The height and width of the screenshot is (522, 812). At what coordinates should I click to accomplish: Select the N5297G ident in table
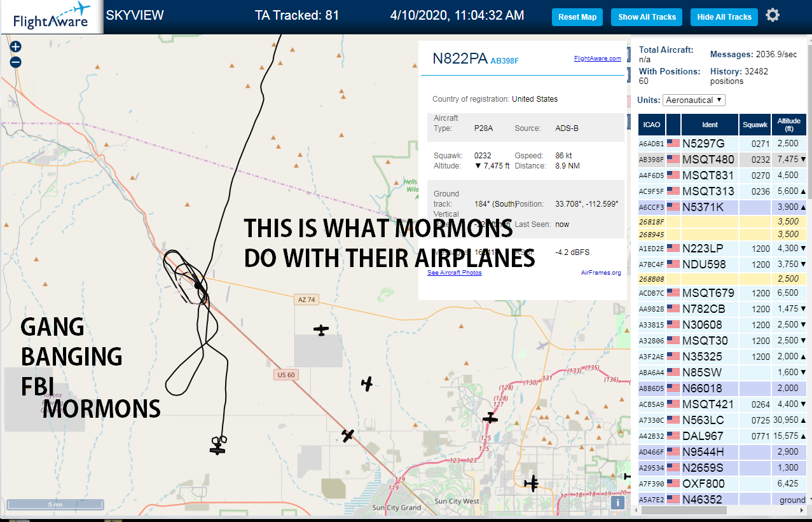point(703,144)
